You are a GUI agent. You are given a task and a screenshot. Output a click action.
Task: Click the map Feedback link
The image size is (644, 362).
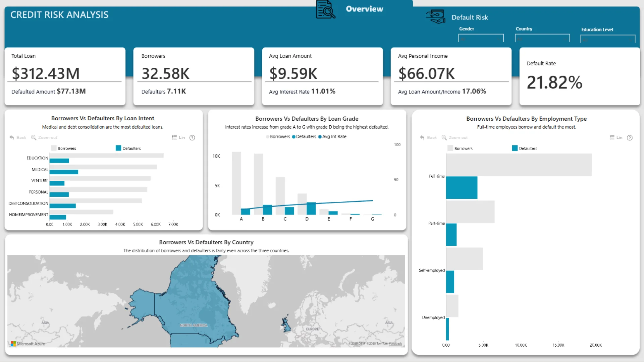tap(395, 344)
